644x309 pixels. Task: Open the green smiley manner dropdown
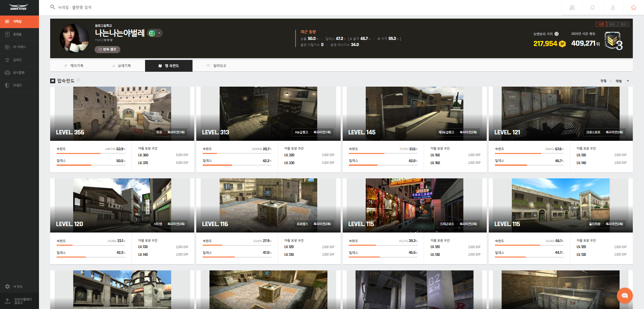click(x=155, y=33)
